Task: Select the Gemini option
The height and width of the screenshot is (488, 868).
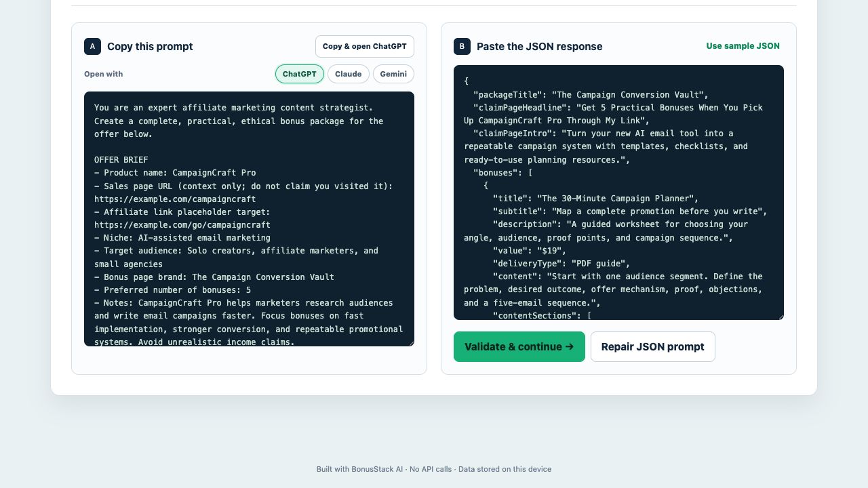Action: [x=393, y=74]
